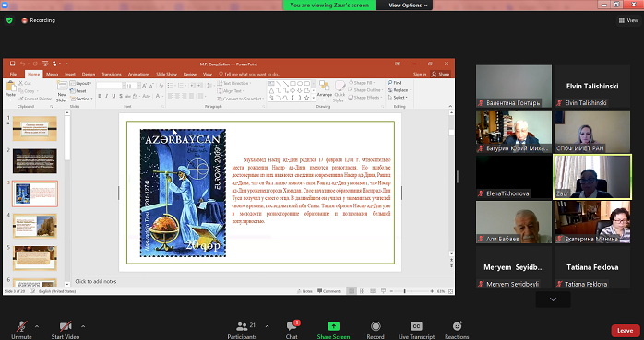Open the Participants panel
Viewport: 644px width, 340px height.
[x=243, y=330]
